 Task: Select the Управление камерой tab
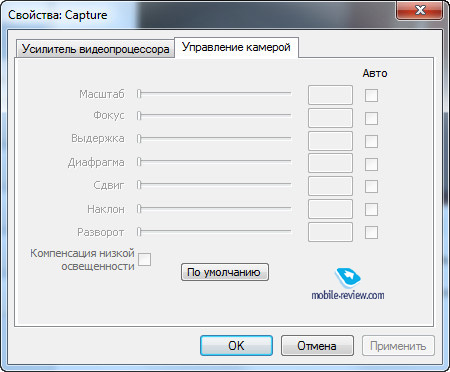point(236,47)
